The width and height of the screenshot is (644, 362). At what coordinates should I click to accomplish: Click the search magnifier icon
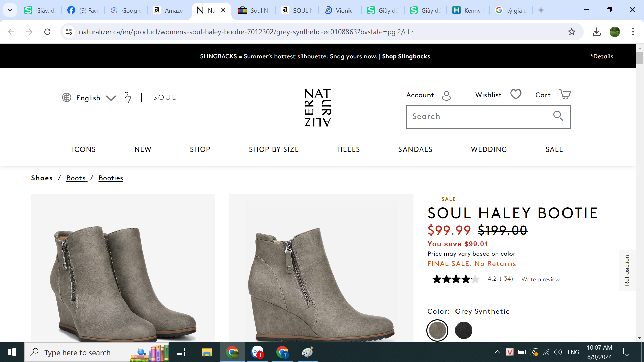(x=558, y=116)
